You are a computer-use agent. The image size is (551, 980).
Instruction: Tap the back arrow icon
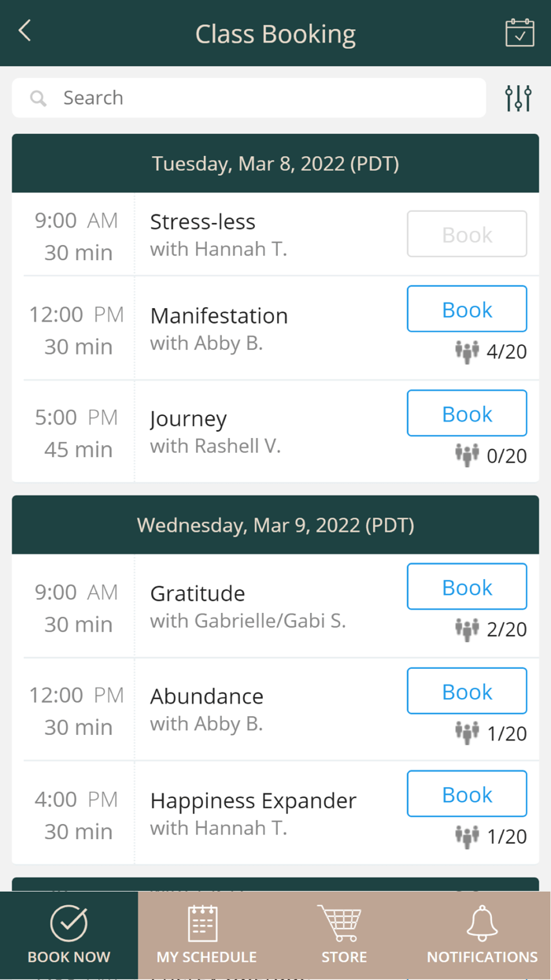(25, 32)
